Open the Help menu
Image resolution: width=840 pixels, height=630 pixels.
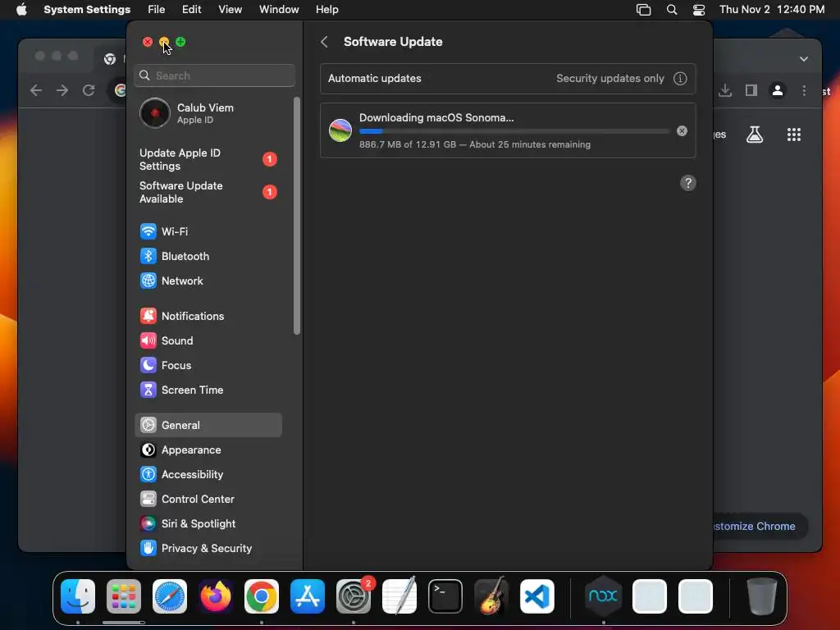pyautogui.click(x=326, y=10)
